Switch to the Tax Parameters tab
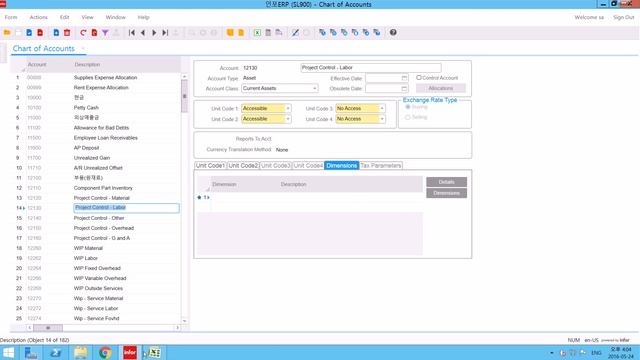The width and height of the screenshot is (640, 360). click(x=381, y=166)
